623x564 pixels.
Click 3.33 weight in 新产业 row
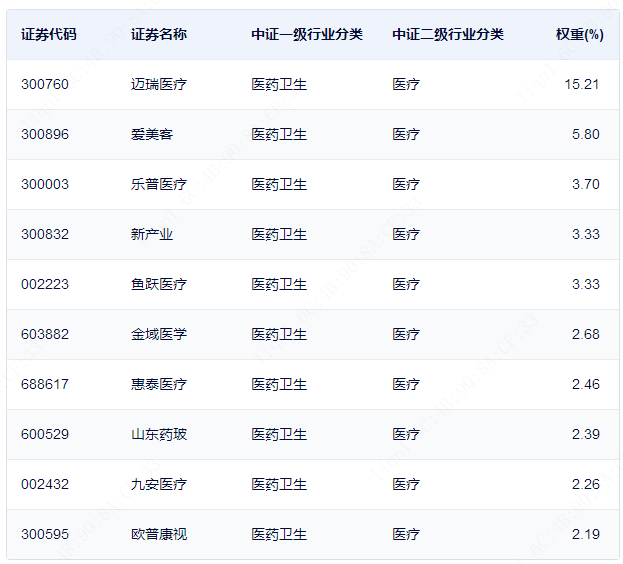(x=586, y=234)
